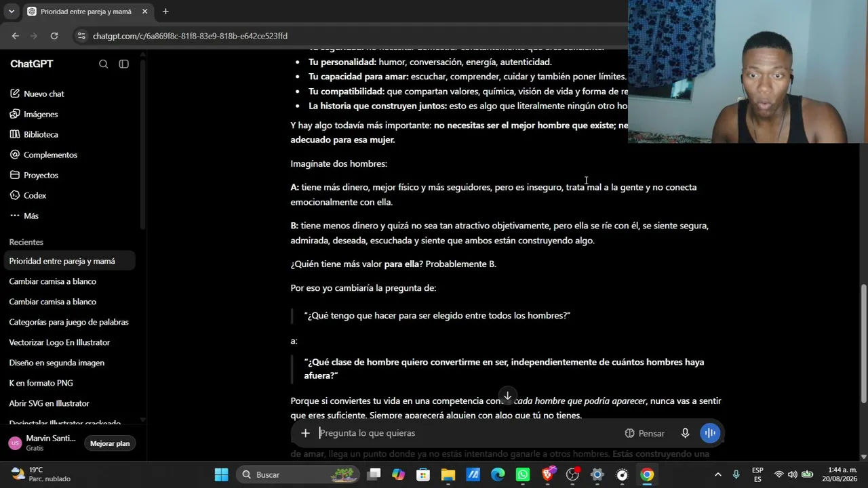Show hidden system tray icons
The width and height of the screenshot is (868, 488).
(718, 474)
